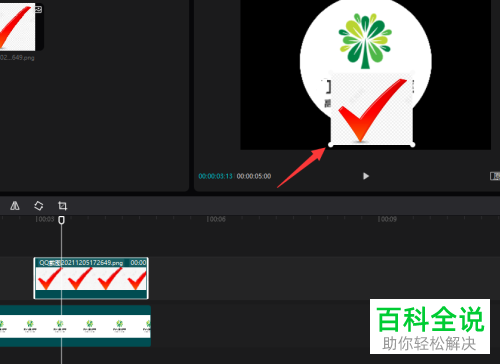Click the rotate icon in timeline toolbar
The width and height of the screenshot is (500, 364).
tap(39, 206)
